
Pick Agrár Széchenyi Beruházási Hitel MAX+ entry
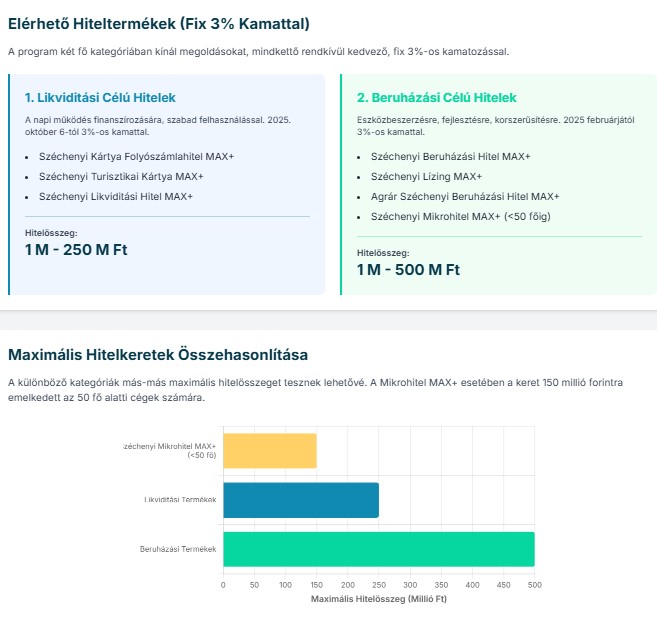tap(465, 196)
